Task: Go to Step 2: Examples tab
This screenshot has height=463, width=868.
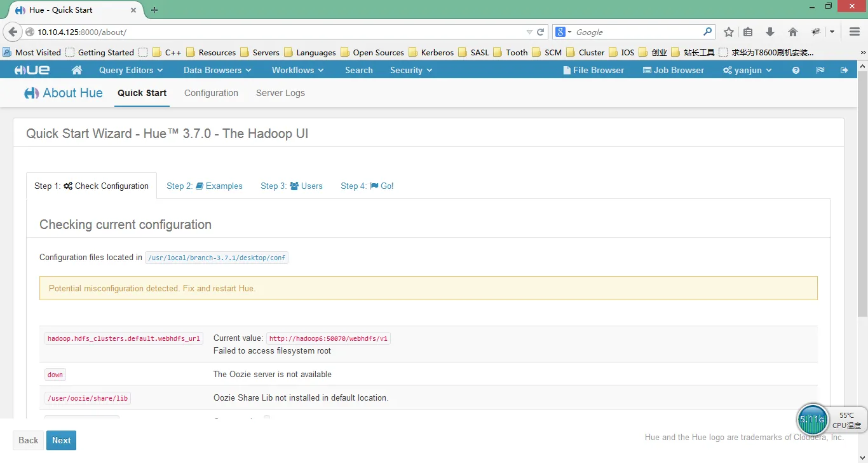Action: point(205,186)
